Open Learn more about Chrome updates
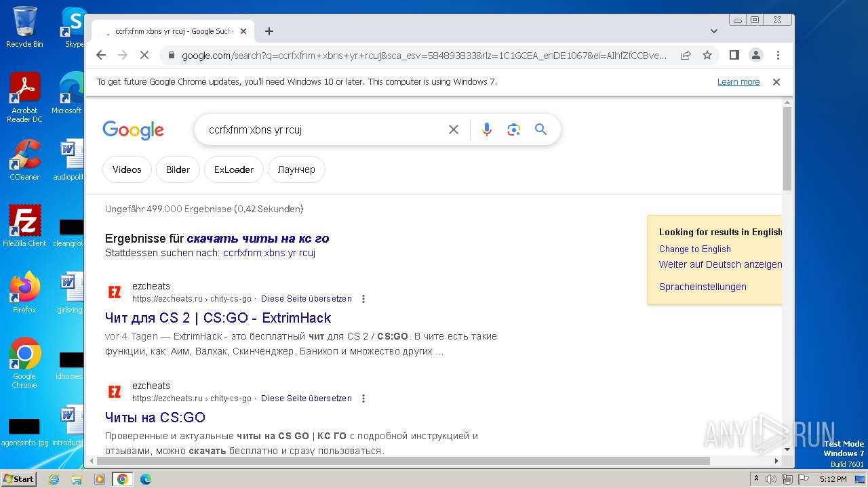The image size is (868, 488). [738, 82]
